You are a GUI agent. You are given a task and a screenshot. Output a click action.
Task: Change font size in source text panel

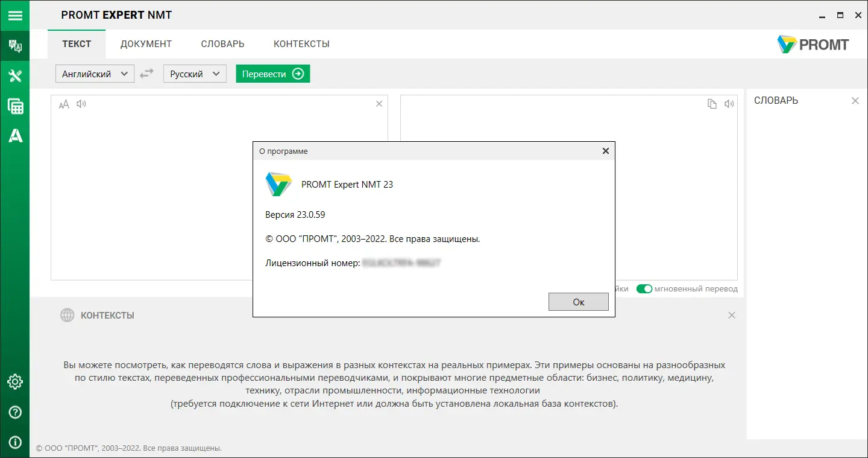[x=64, y=104]
